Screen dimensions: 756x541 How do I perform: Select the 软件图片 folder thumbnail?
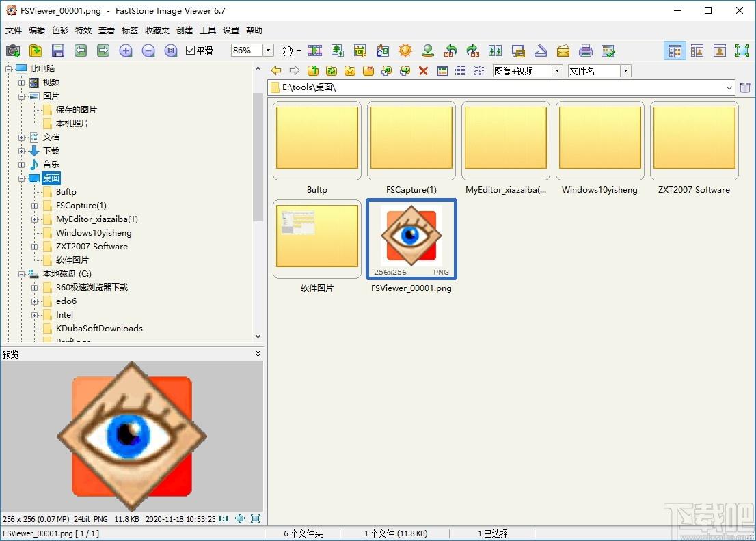click(316, 240)
